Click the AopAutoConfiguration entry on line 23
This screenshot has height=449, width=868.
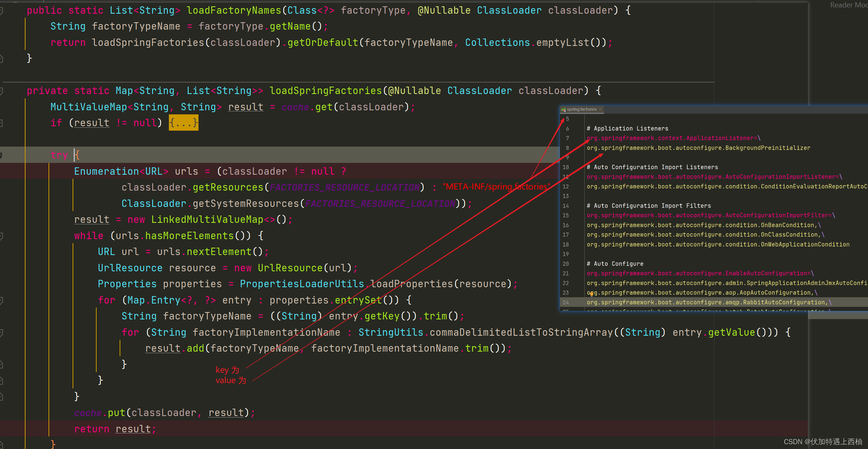coord(702,292)
